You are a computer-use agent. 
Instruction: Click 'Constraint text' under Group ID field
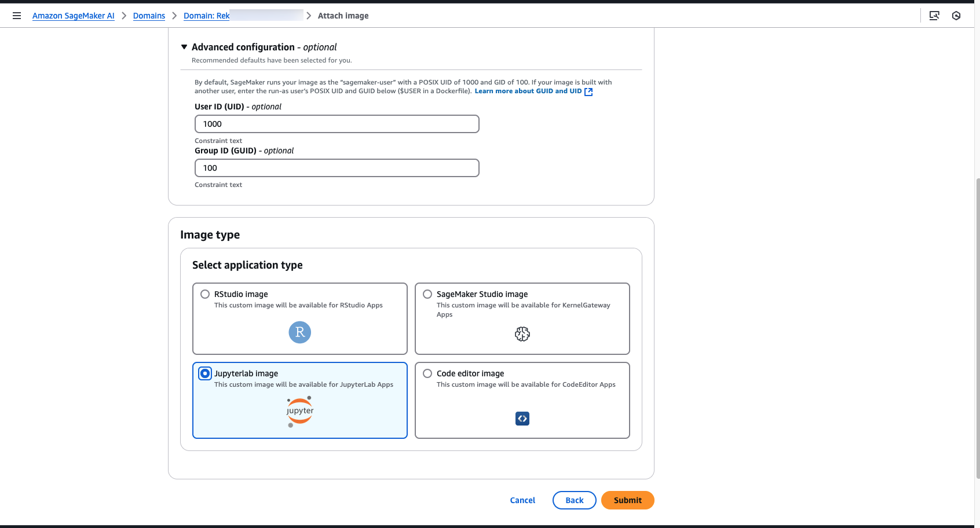coord(218,185)
